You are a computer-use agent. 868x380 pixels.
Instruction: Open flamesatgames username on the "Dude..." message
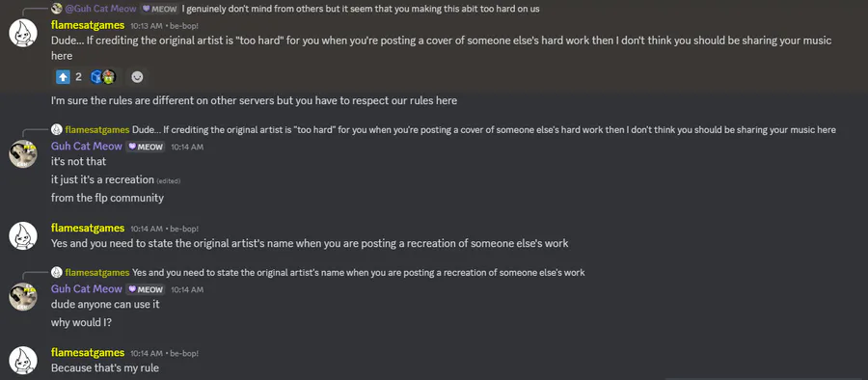pyautogui.click(x=88, y=25)
